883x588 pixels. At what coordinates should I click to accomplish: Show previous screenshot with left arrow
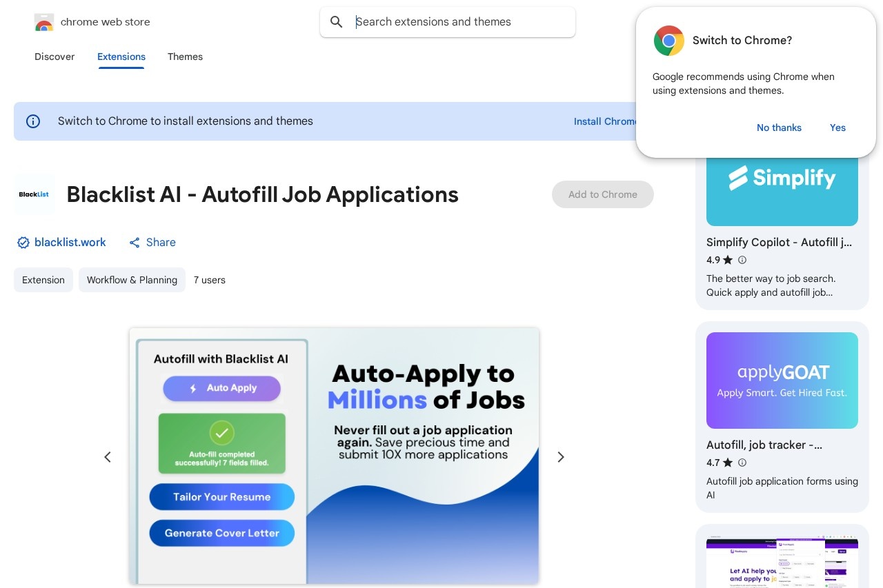(108, 457)
